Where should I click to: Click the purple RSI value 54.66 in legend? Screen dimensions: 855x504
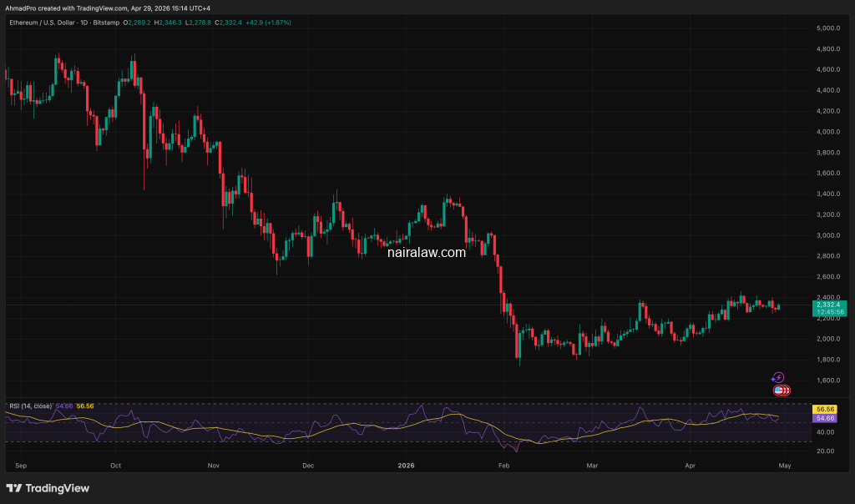[x=64, y=406]
